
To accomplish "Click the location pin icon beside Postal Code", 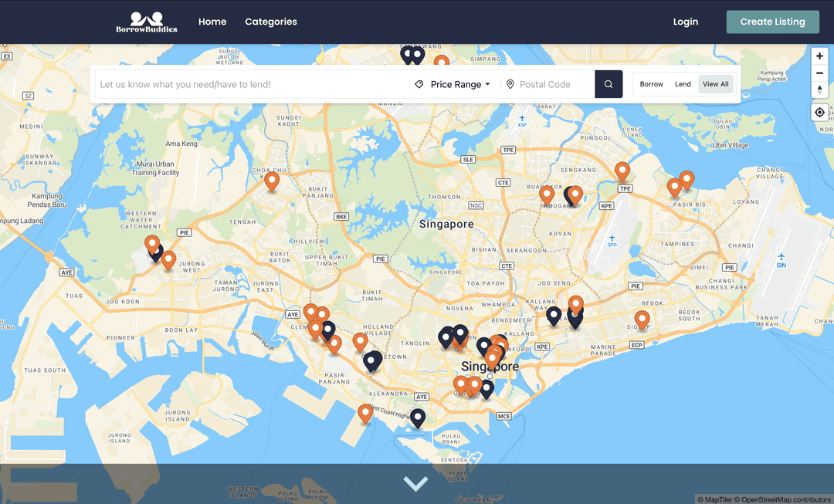I will (510, 84).
